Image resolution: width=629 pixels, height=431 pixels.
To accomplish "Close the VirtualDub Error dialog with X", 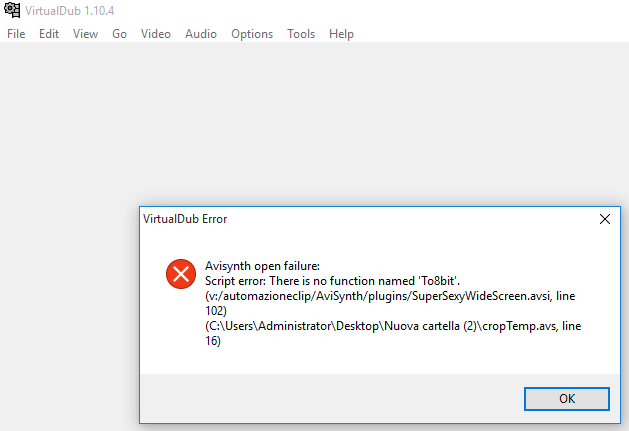I will pyautogui.click(x=604, y=218).
